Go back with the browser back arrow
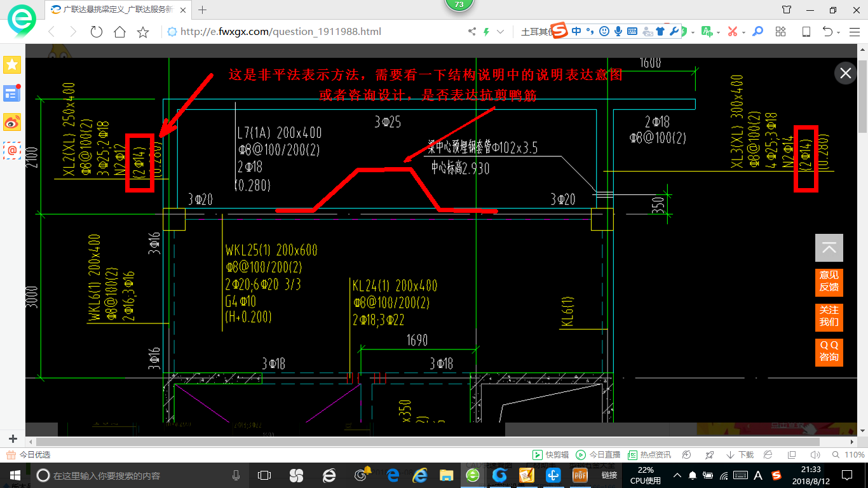Image resolution: width=868 pixels, height=488 pixels. pyautogui.click(x=52, y=32)
